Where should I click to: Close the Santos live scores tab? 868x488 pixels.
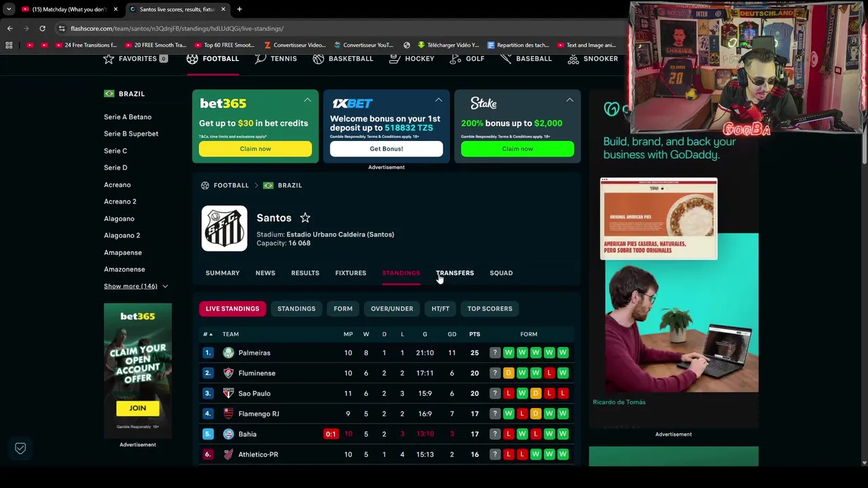(x=223, y=9)
